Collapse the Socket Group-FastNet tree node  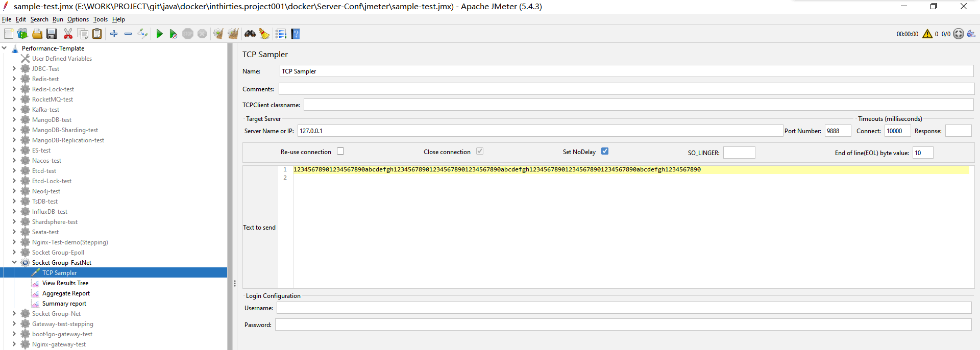(x=14, y=262)
